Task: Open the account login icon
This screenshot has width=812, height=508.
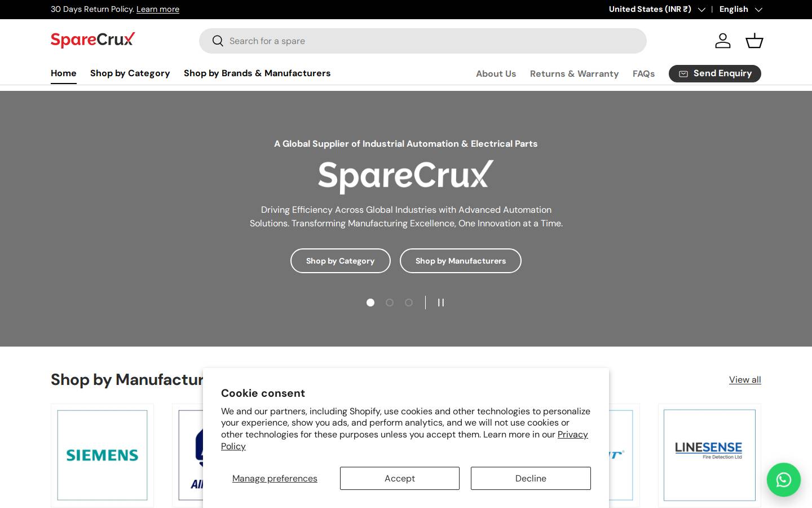Action: [x=723, y=41]
